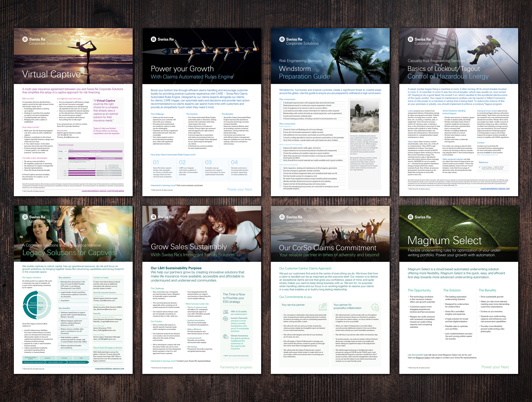This screenshot has width=532, height=402.
Task: Tick 'Inspect and test all dewatering pumps' checkbox
Action: coord(280,184)
